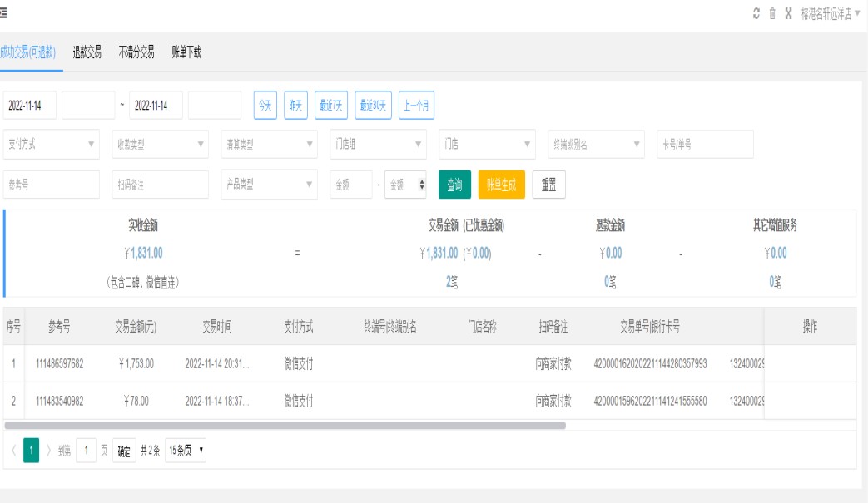The width and height of the screenshot is (868, 503).
Task: Click the horizontal table scrollbar
Action: point(285,425)
